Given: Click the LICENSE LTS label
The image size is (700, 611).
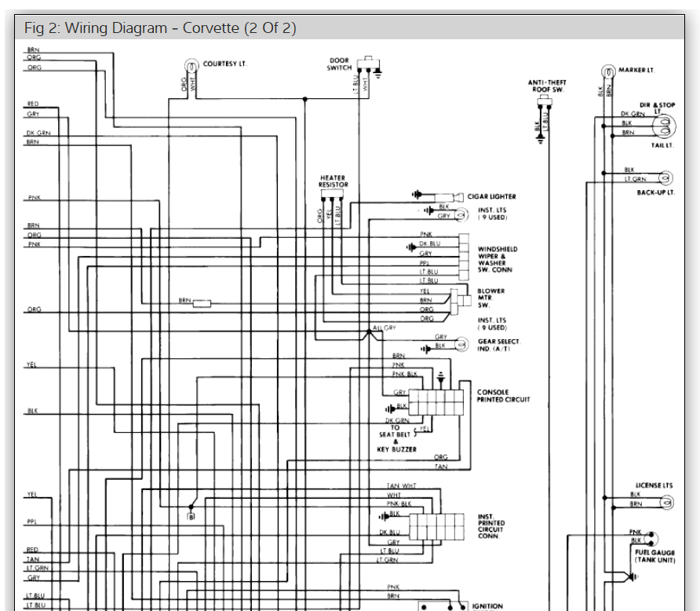Looking at the screenshot, I should pos(654,485).
